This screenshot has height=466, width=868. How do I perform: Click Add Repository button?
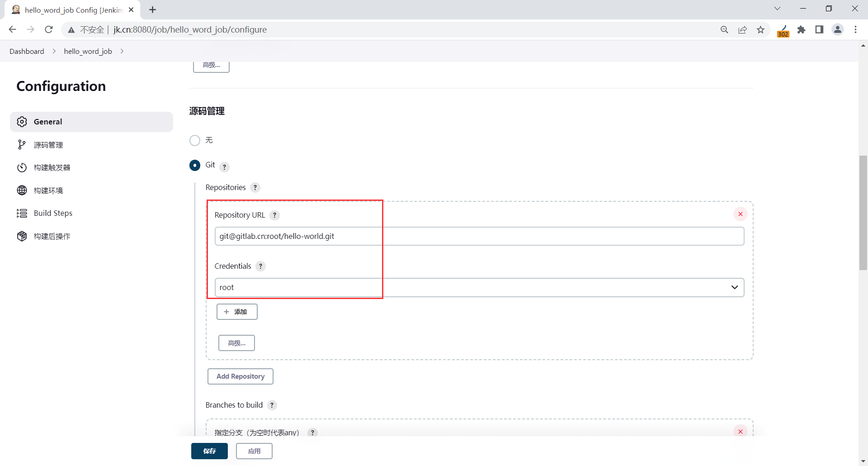(241, 376)
